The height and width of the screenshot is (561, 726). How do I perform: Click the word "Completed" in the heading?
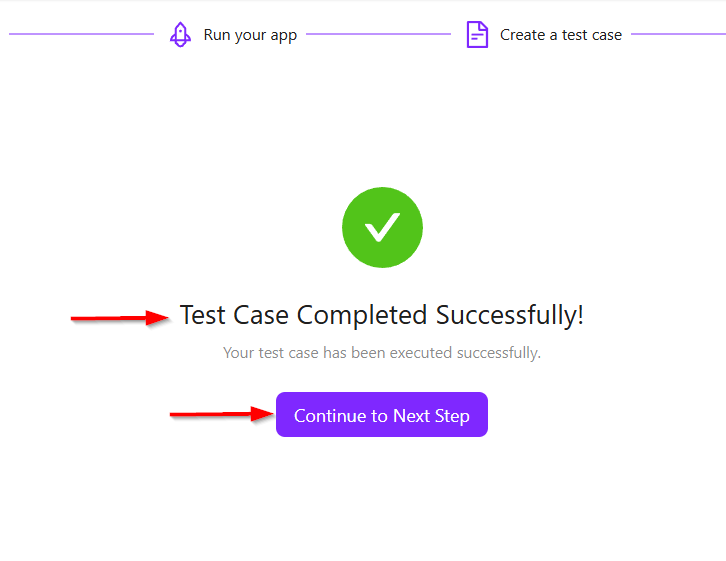363,316
